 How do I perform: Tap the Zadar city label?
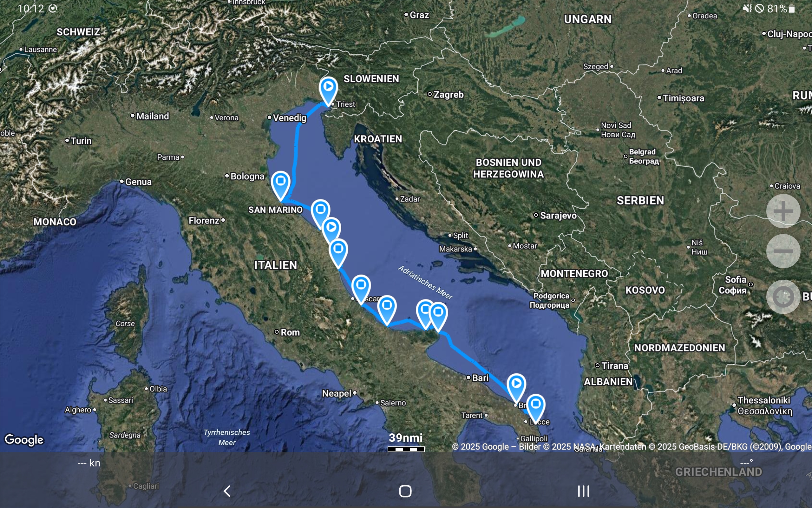[410, 199]
